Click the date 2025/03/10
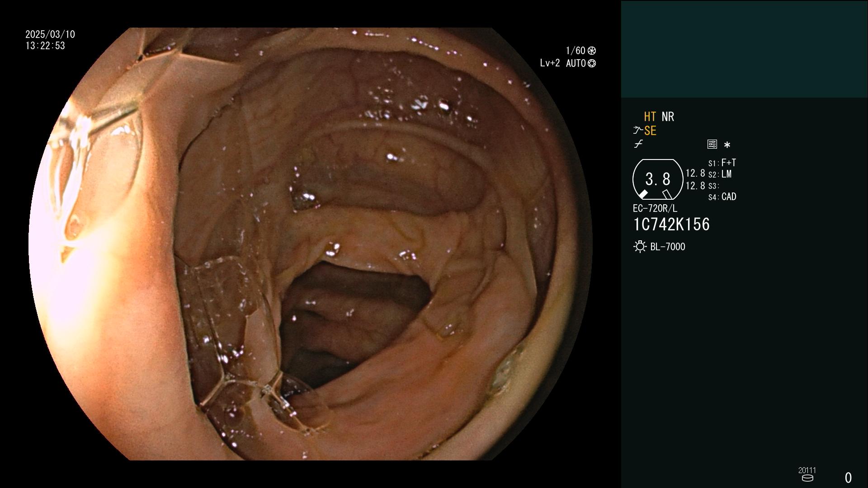The image size is (868, 488). coord(50,34)
